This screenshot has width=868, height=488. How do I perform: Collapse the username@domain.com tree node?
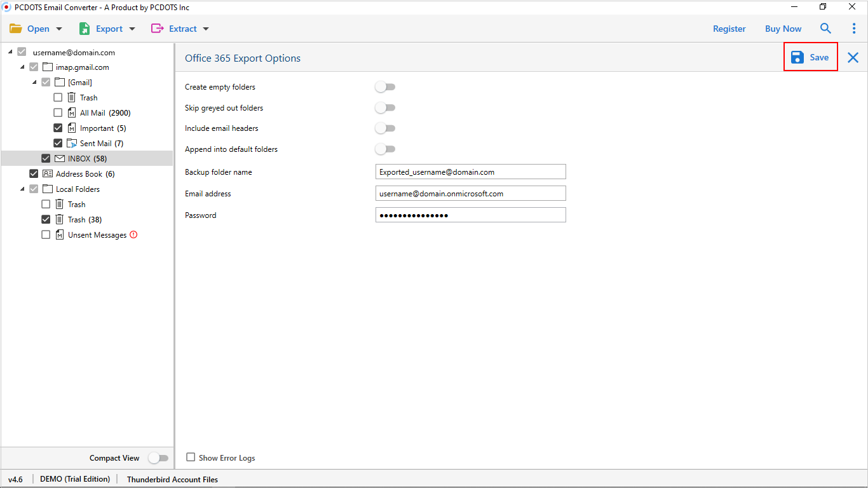click(10, 51)
